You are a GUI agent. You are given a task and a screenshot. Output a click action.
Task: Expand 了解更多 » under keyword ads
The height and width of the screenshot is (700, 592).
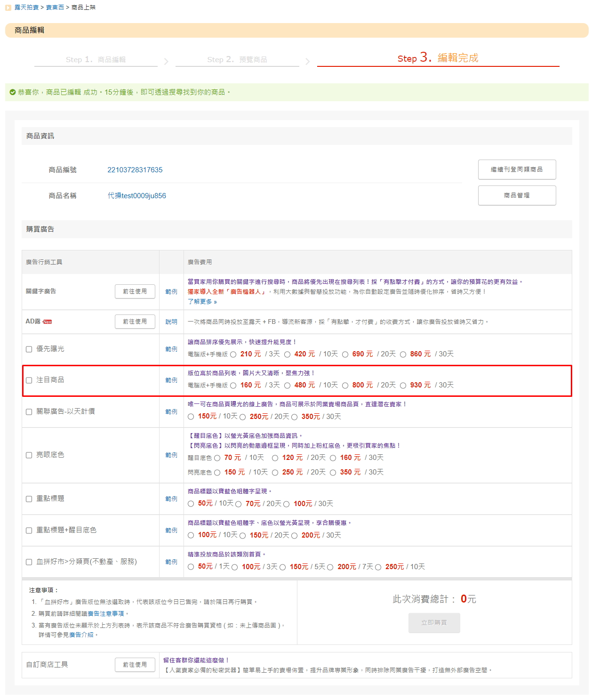point(202,302)
